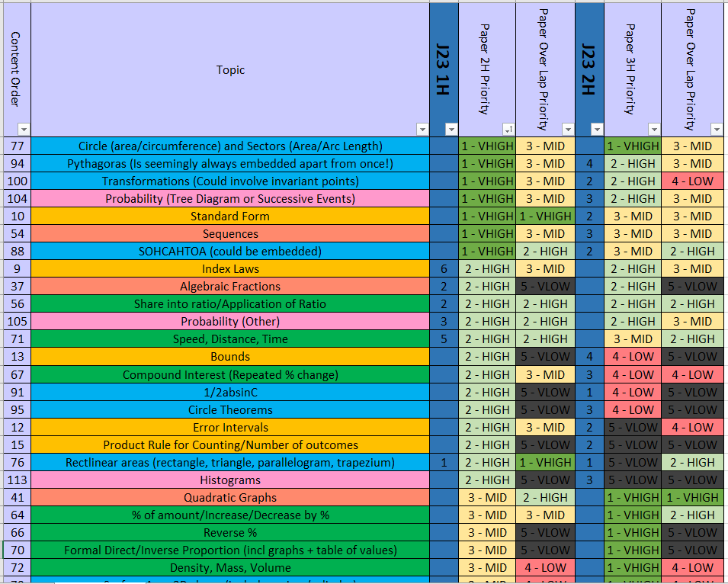Open the Paper 2H Priority sorted filter dropdown
This screenshot has height=584, width=728.
pyautogui.click(x=508, y=129)
